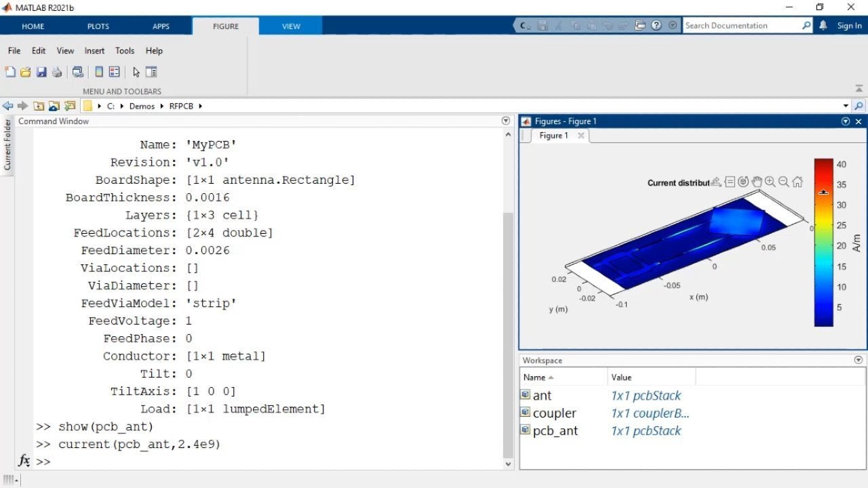868x488 pixels.
Task: Go up one folder level
Action: [39, 106]
